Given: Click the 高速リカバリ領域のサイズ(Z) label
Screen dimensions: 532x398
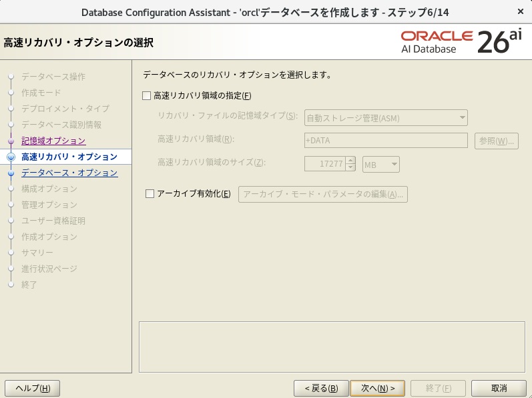Looking at the screenshot, I should [x=212, y=162].
